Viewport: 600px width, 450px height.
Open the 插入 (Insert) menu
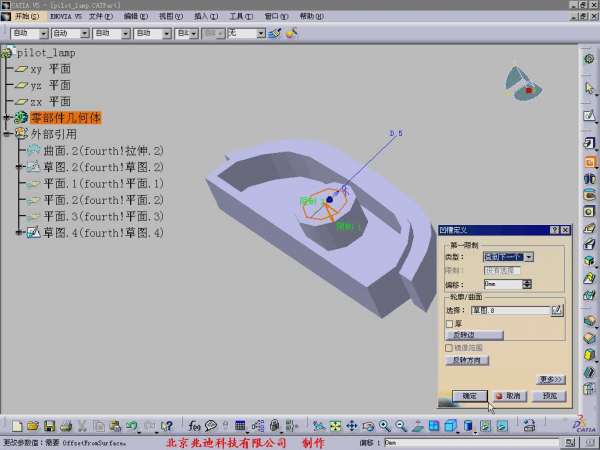[205, 16]
